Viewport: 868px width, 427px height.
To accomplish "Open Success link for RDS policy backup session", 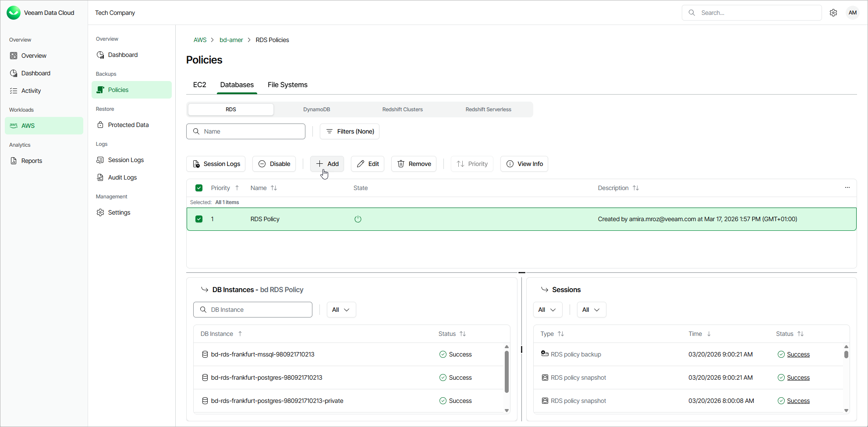I will point(798,354).
